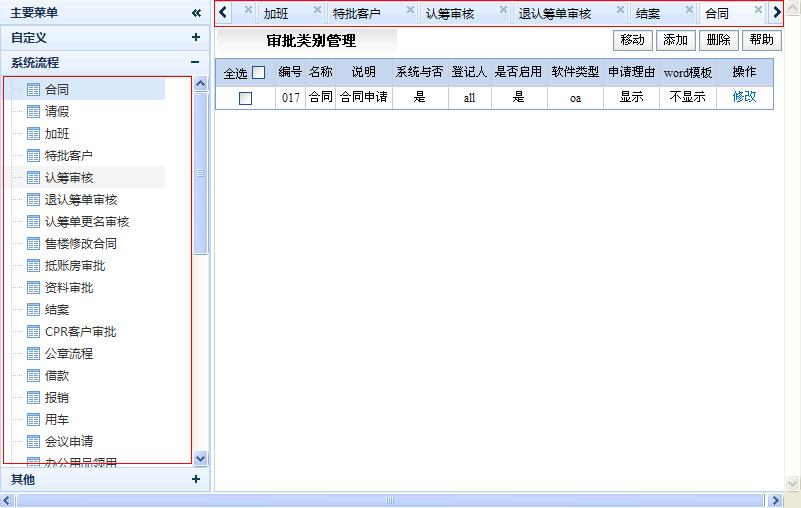The height and width of the screenshot is (508, 801).
Task: Click the grid icon beside 会议申请
Action: pos(33,442)
